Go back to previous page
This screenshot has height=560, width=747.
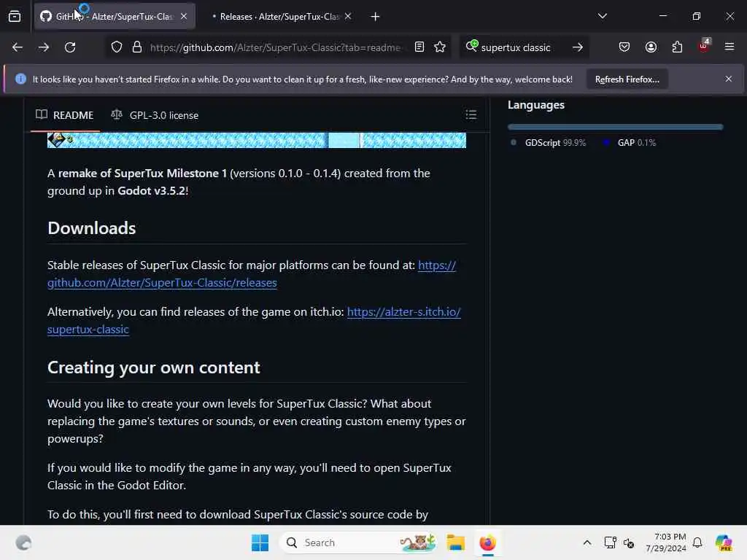(18, 47)
